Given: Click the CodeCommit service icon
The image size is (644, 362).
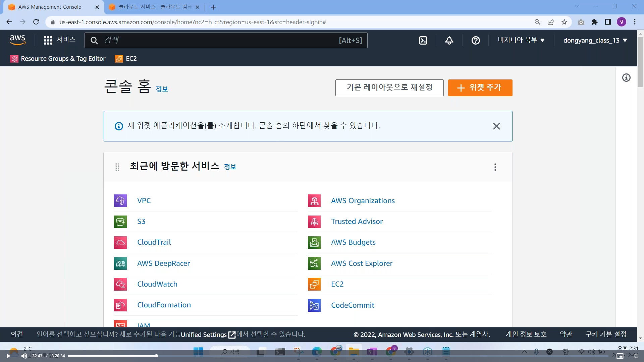Looking at the screenshot, I should [x=314, y=305].
